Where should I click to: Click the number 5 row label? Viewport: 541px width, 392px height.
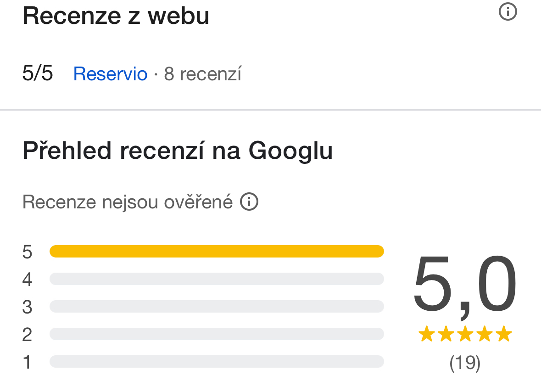coord(28,252)
